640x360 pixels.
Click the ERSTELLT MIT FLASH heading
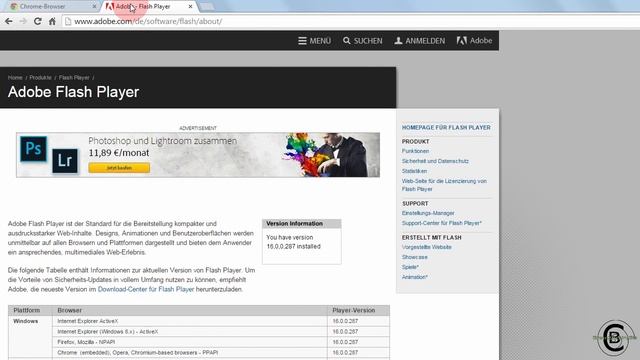pos(431,238)
